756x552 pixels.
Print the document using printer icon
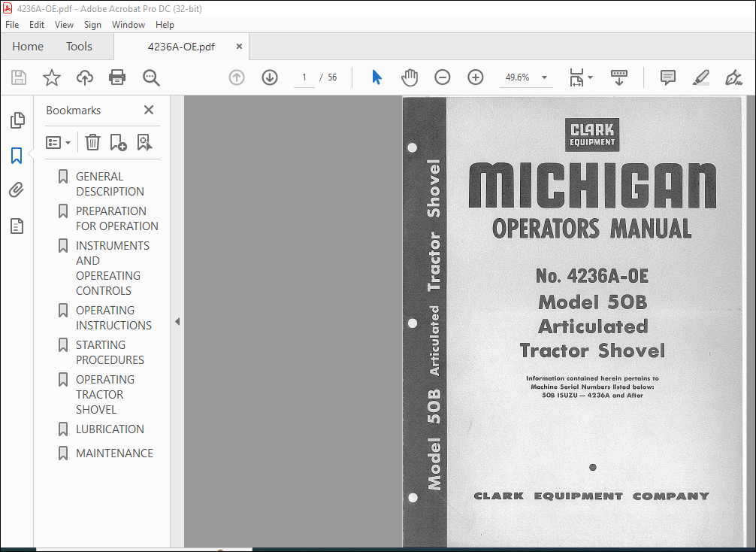tap(117, 77)
